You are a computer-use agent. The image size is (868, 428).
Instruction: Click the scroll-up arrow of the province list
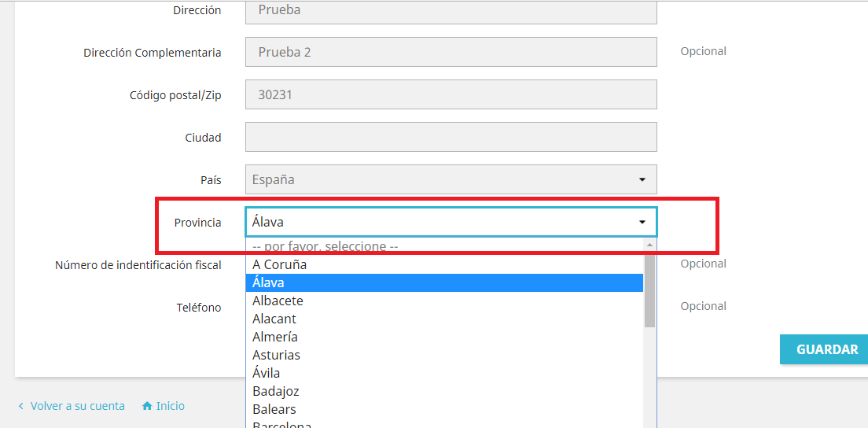[649, 245]
